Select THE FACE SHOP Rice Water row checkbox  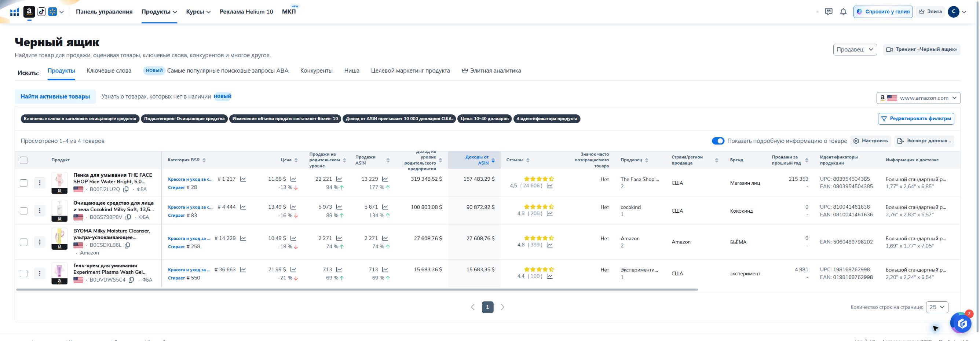pyautogui.click(x=23, y=183)
